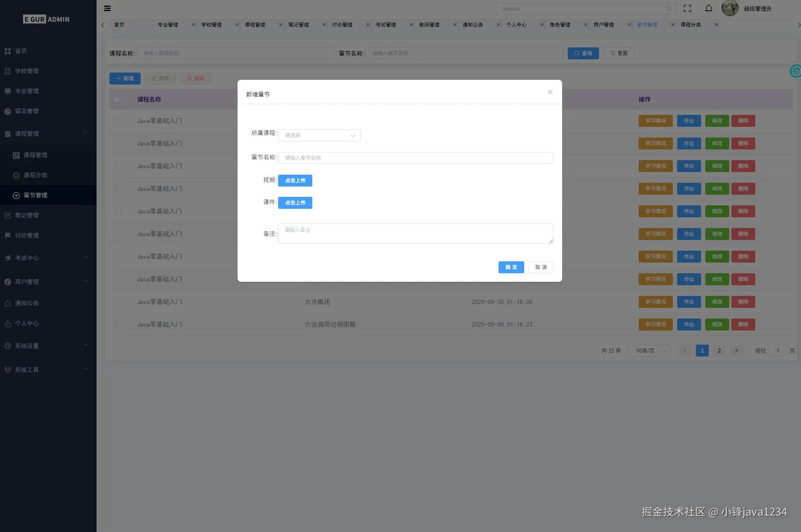Viewport: 801px width, 532px height.
Task: Switch to the 通知公告 tab
Action: pyautogui.click(x=473, y=25)
